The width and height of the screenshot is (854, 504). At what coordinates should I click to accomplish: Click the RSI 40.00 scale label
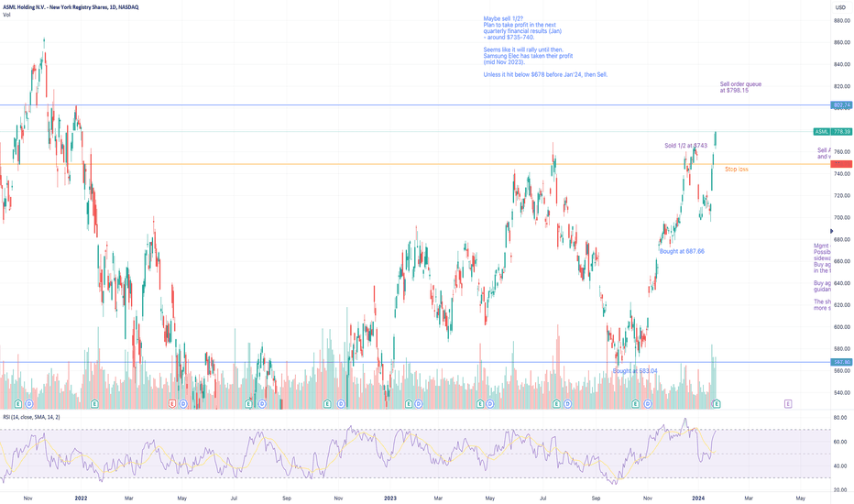coord(840,466)
